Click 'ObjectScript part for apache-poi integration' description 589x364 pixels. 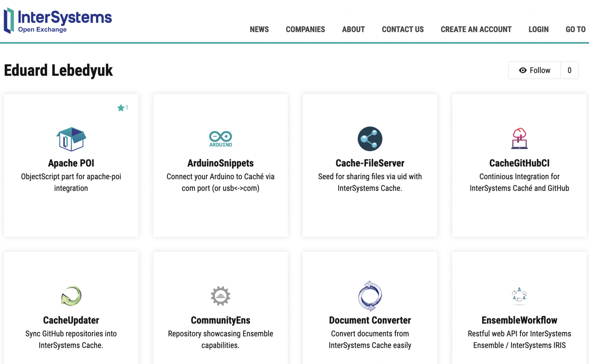coord(71,182)
